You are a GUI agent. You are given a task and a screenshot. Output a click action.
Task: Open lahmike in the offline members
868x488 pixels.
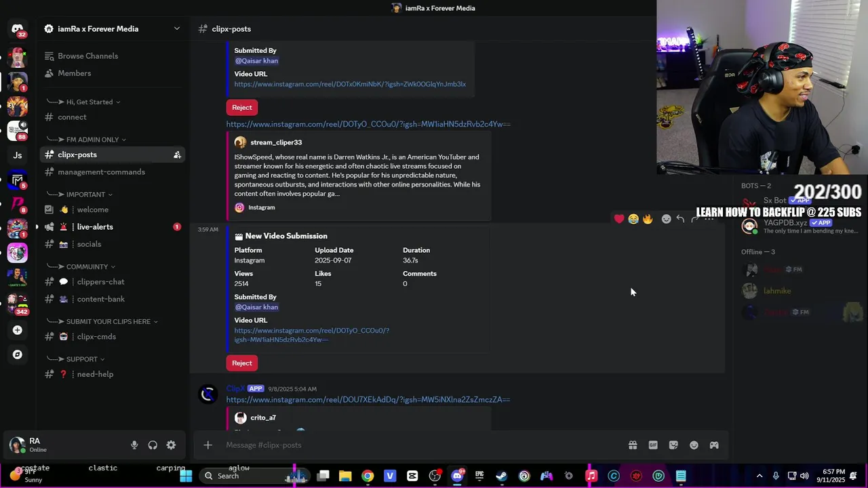[x=777, y=291]
